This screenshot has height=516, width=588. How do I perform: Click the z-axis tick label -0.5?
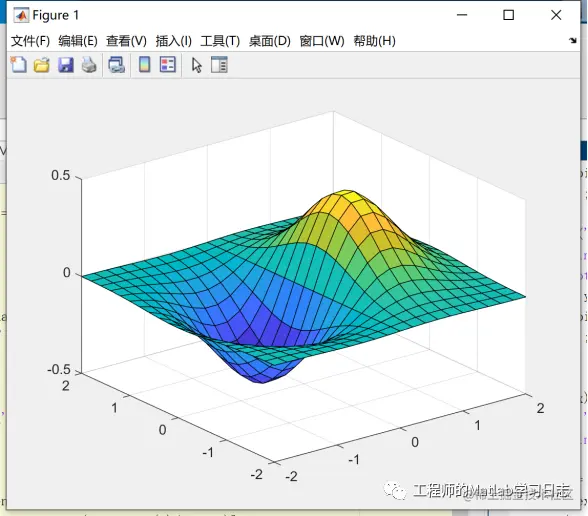coord(59,369)
